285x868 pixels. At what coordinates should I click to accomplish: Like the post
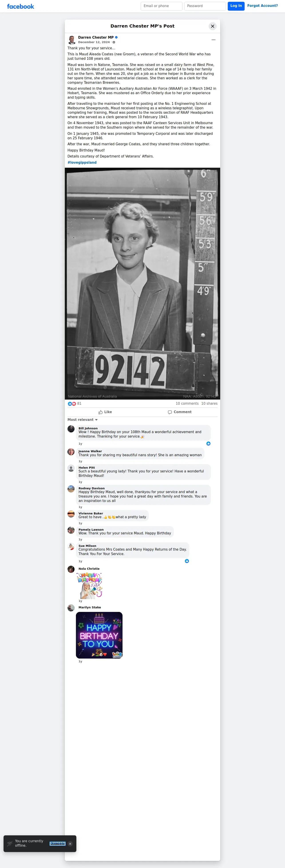click(x=105, y=412)
